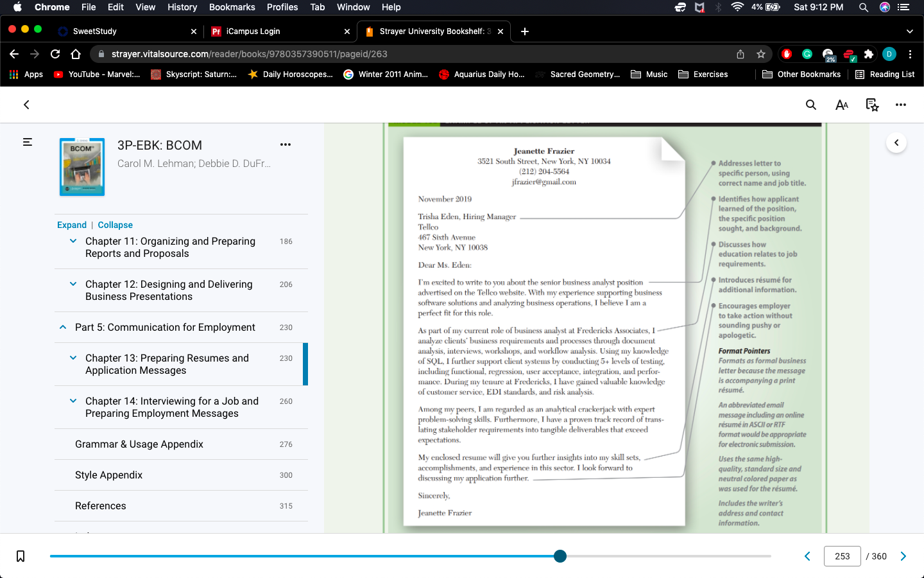Collapse the Part 5 chevron
Screen dimensions: 924x578
(63, 327)
